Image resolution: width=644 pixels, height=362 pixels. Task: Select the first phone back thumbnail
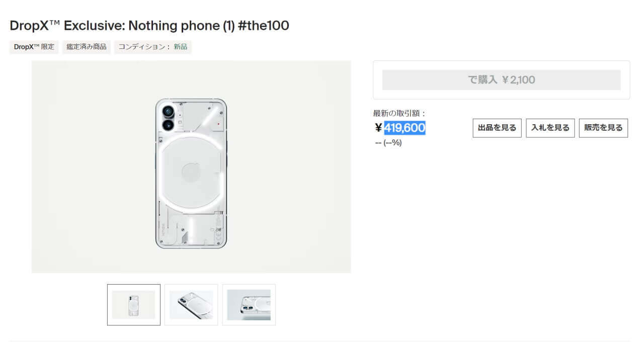coord(133,304)
